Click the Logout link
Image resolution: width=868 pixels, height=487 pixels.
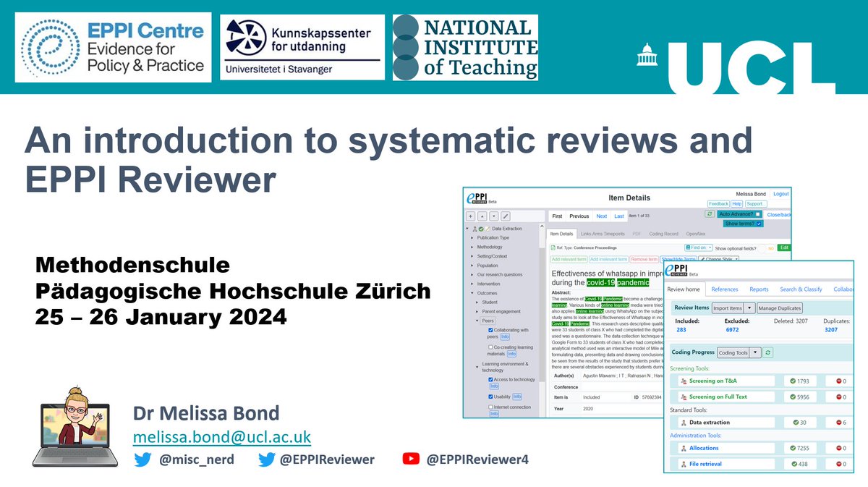click(780, 194)
